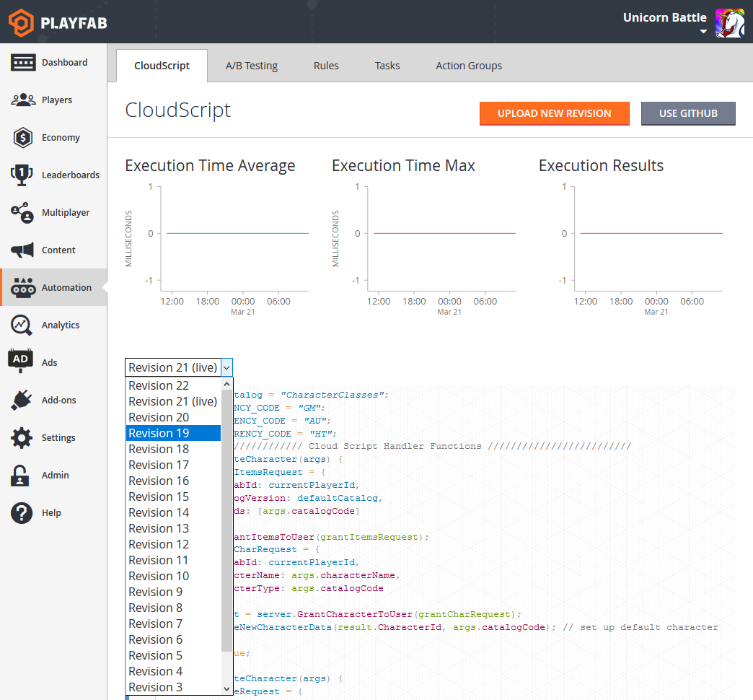
Task: Pick Revision 16 in the revision list
Action: click(173, 481)
